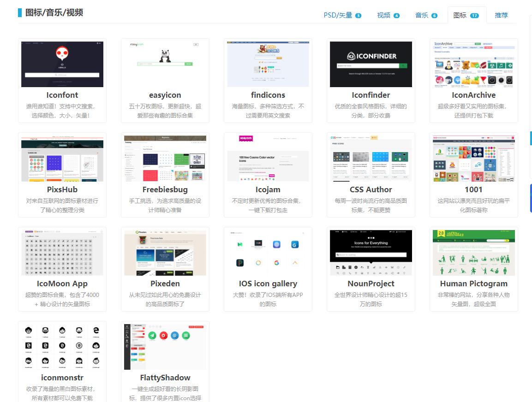Visit IconArchive icon collection
Viewport: 532px width, 402px height.
click(473, 95)
